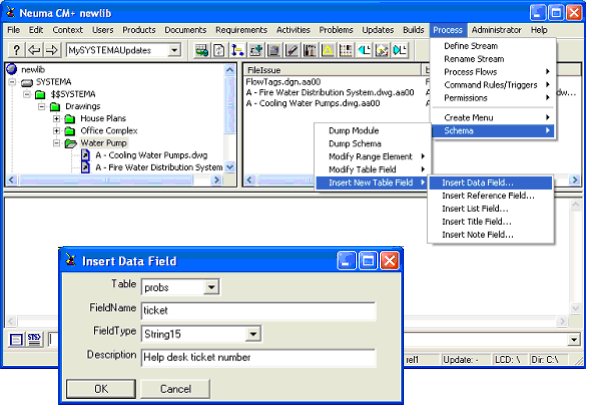Click the newlib globe icon in tree

12,69
